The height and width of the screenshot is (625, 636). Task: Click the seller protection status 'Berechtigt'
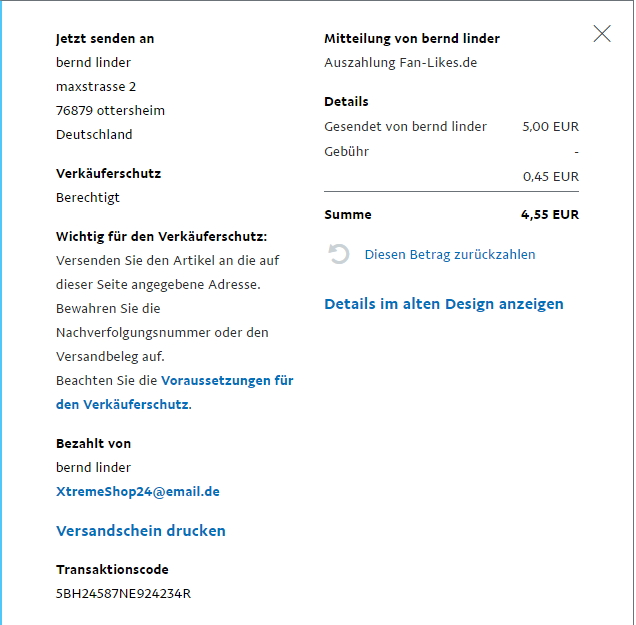pyautogui.click(x=88, y=198)
